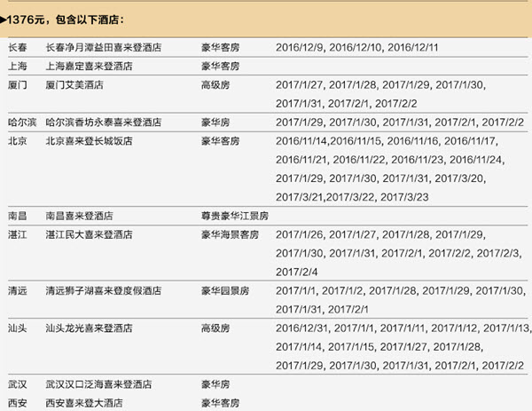Click the room type '尊贵豪华江景房'
This screenshot has height=411, width=532.
coord(235,216)
